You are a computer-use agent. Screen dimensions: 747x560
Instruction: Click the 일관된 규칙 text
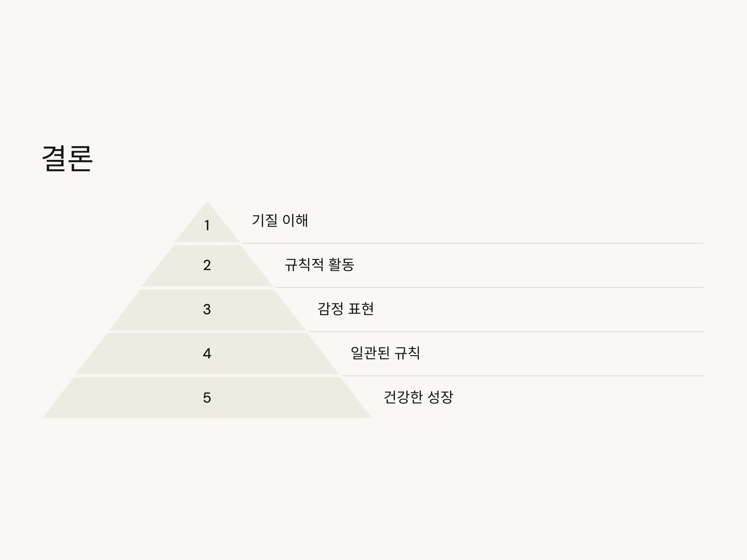click(x=385, y=353)
